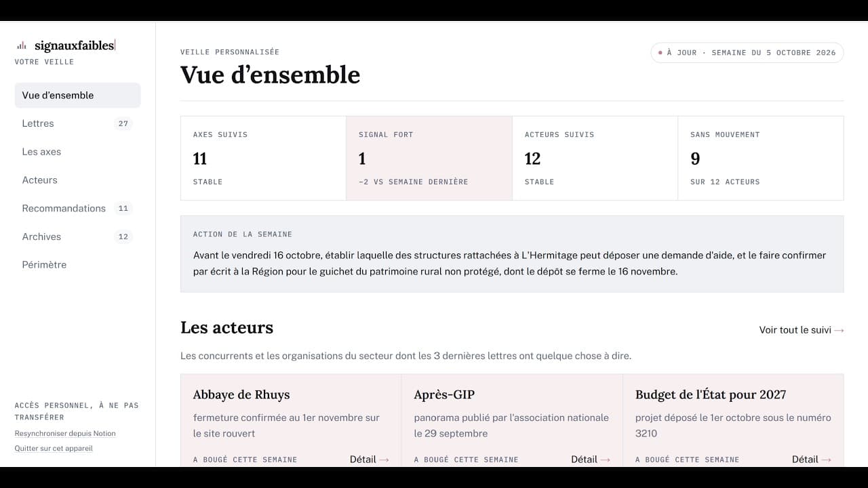Select the Axes suivis stat card
The width and height of the screenshot is (868, 488).
263,158
